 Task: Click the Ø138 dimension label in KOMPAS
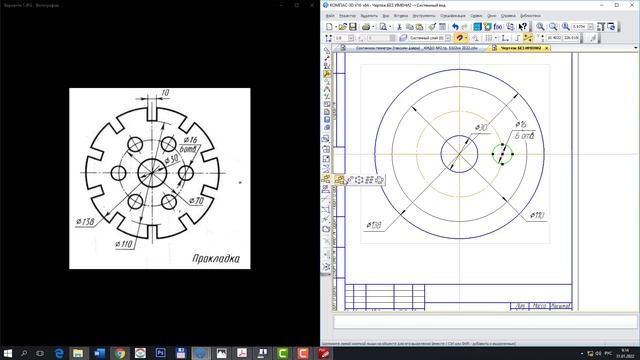click(373, 225)
